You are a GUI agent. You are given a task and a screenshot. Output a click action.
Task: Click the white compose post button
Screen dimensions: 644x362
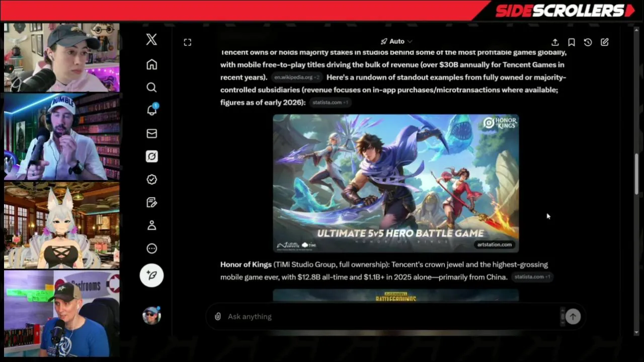(x=151, y=275)
